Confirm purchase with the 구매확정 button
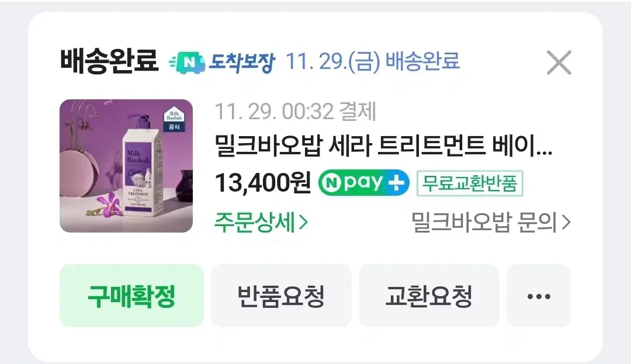Viewport: 631px width, 364px height. pyautogui.click(x=132, y=296)
